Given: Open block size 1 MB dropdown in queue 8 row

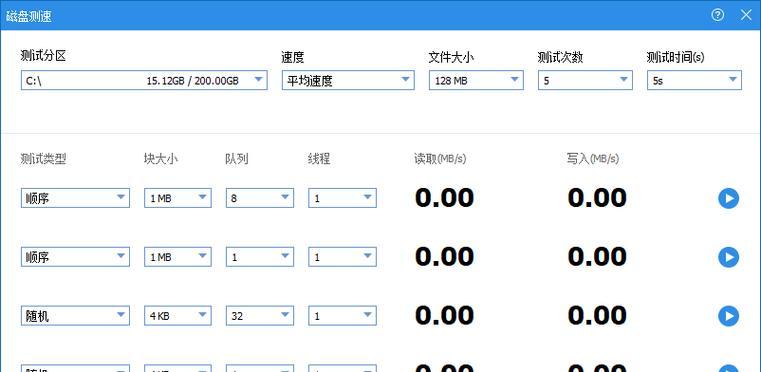Looking at the screenshot, I should [178, 198].
